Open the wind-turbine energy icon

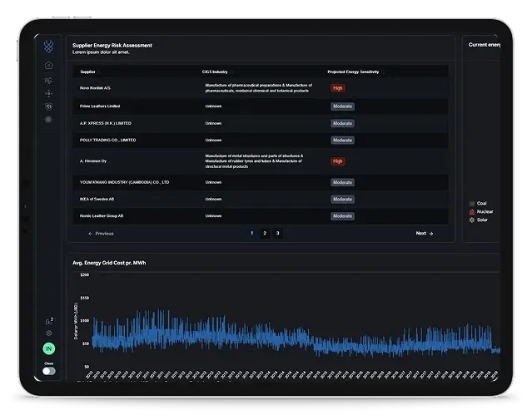pyautogui.click(x=48, y=81)
